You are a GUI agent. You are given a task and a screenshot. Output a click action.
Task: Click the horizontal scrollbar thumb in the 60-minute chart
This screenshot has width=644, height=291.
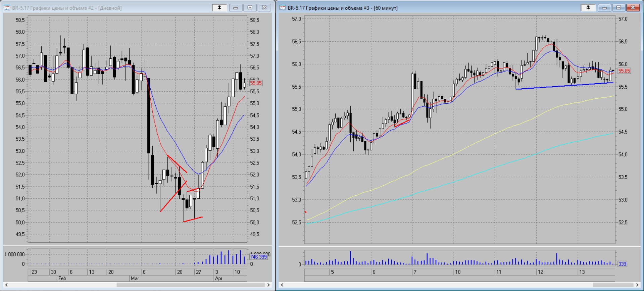[x=613, y=285]
